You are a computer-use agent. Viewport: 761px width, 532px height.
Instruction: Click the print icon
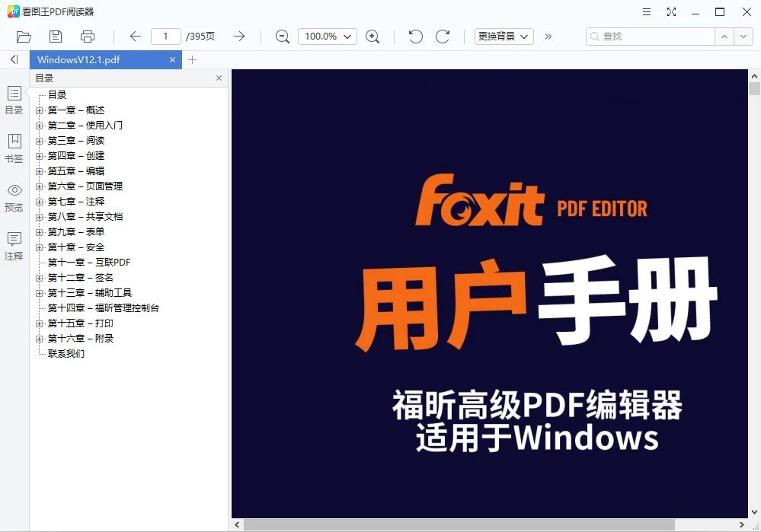(88, 37)
